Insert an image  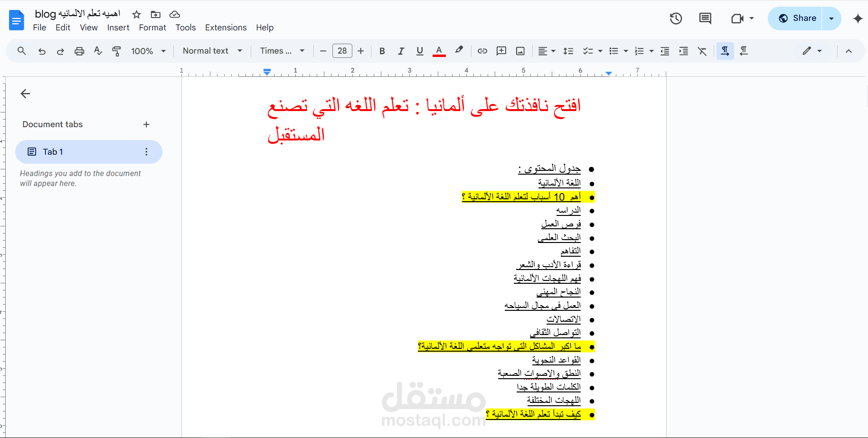pyautogui.click(x=520, y=51)
